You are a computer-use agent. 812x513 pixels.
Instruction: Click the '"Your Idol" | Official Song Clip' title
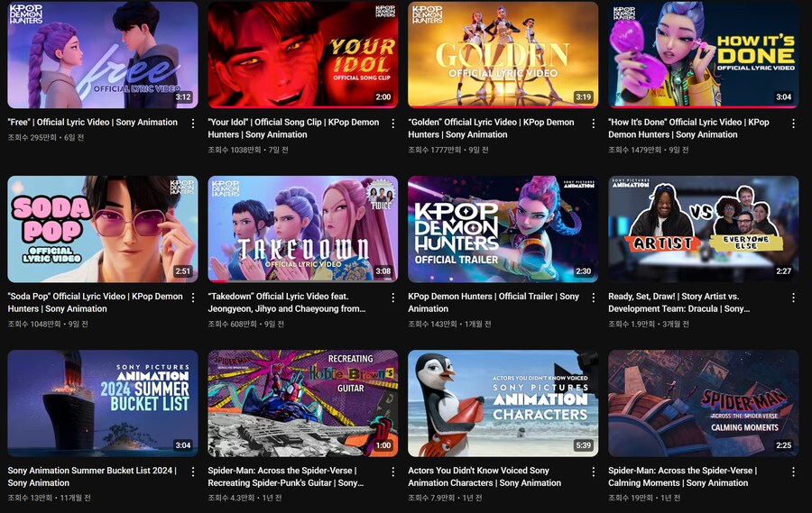293,128
